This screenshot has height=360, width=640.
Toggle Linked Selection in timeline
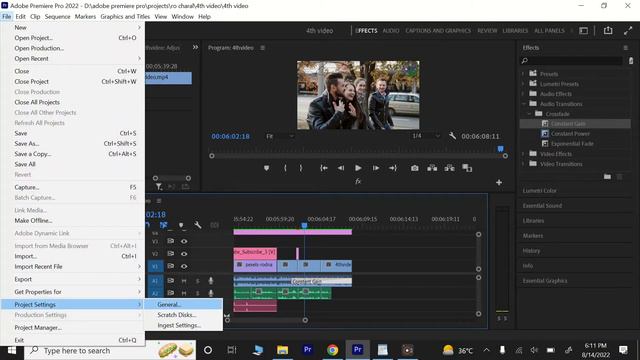164,225
